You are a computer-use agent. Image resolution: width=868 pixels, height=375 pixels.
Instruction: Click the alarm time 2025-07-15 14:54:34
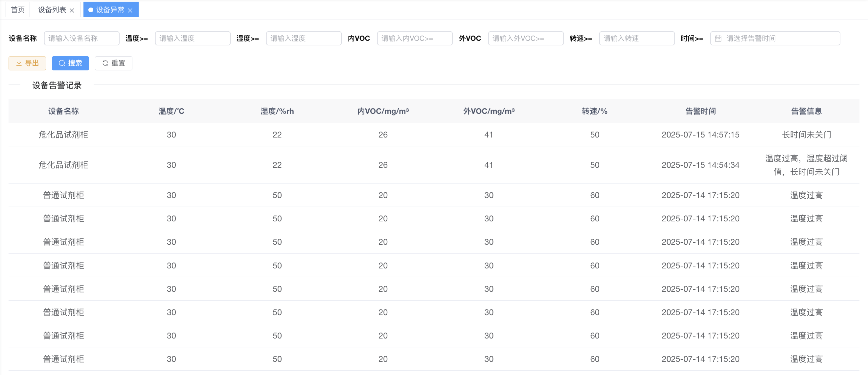pos(700,165)
